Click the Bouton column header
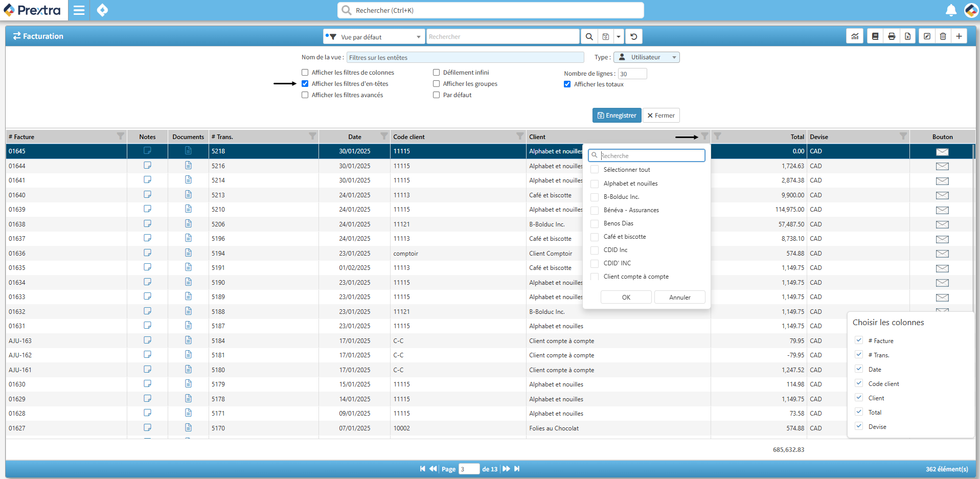 point(942,136)
